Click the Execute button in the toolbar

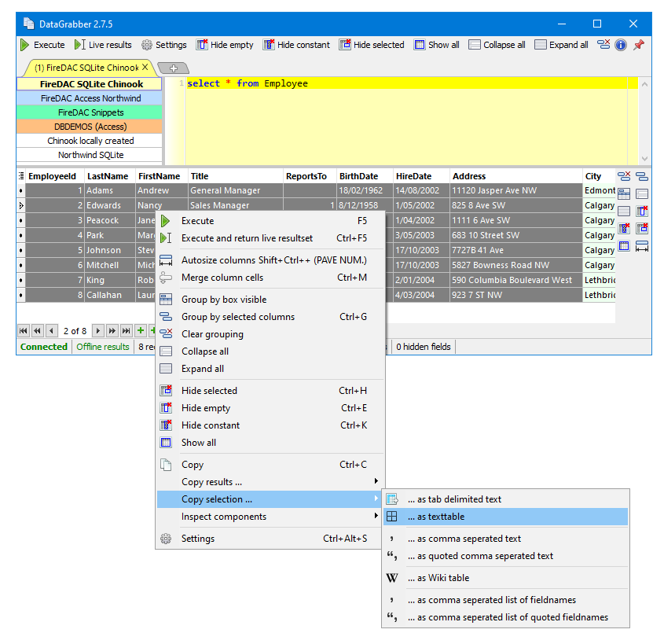point(42,45)
